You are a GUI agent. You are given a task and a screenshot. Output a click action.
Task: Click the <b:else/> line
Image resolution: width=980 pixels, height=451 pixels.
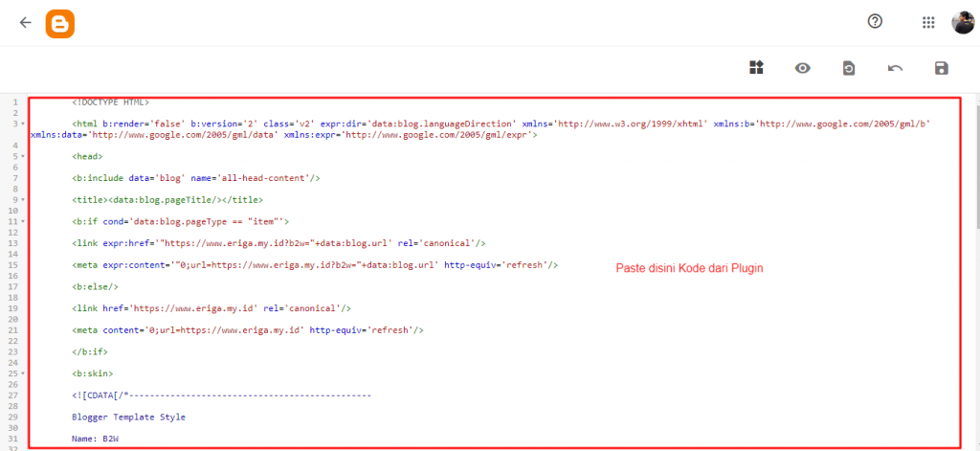[x=95, y=286]
